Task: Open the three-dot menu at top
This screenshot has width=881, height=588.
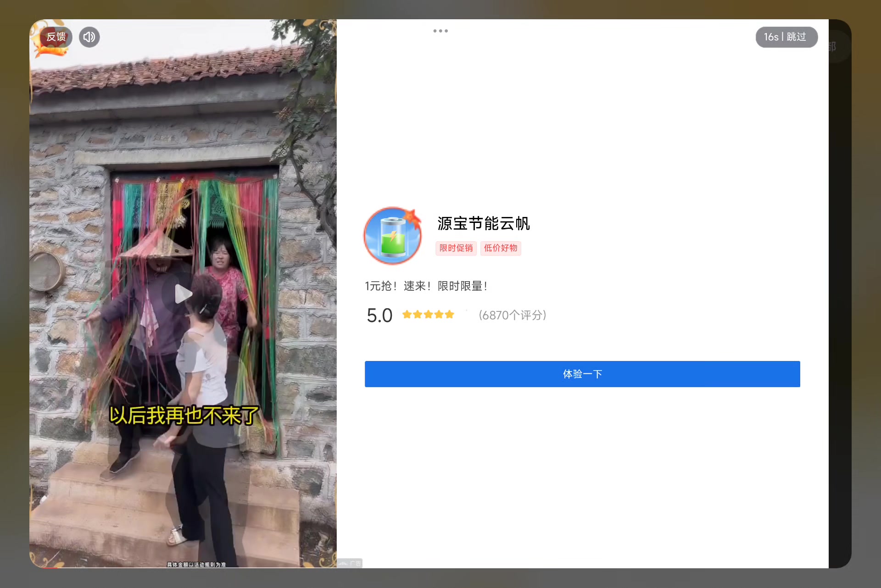Action: pyautogui.click(x=440, y=31)
